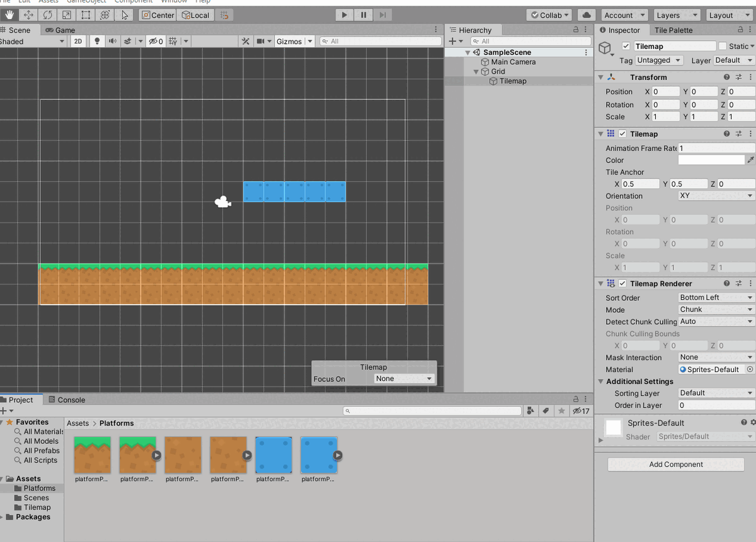Toggle scene audio speaker icon

112,42
